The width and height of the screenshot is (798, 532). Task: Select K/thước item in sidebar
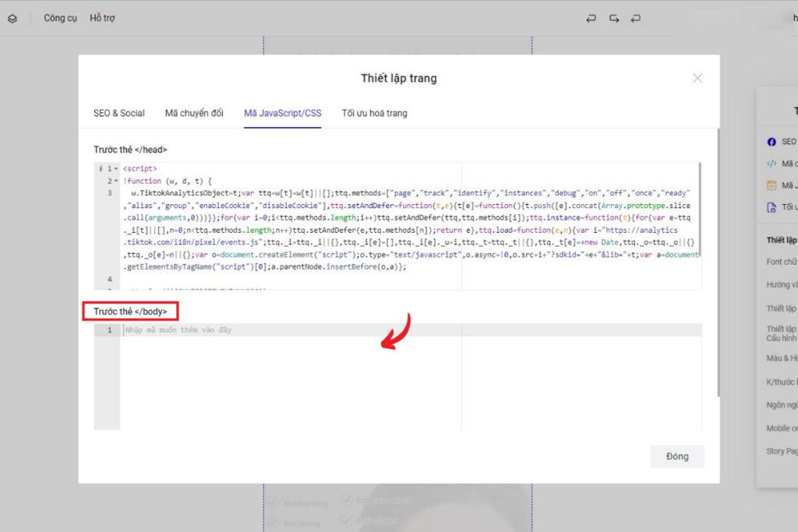click(782, 382)
